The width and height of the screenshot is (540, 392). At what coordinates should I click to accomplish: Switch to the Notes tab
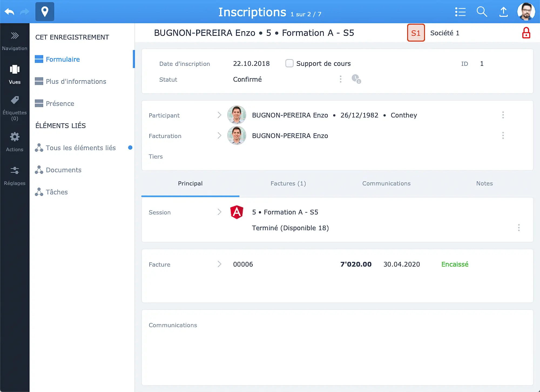pos(484,183)
